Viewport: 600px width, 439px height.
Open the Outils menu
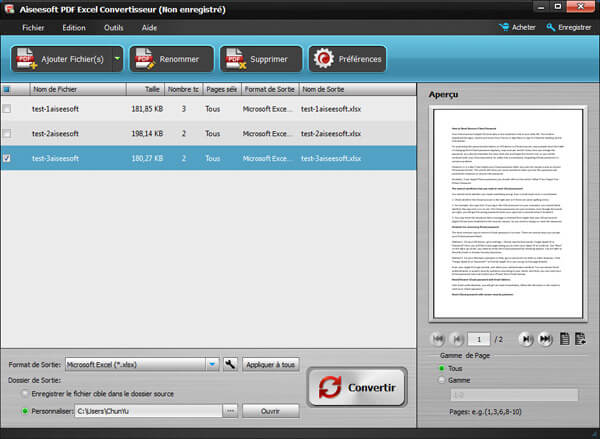[x=114, y=28]
